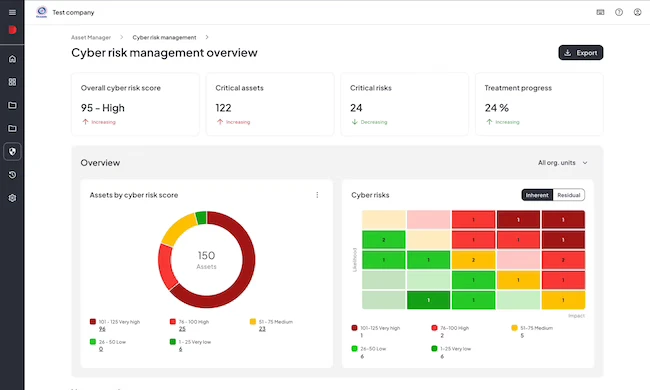Click the yellow heatmap cell labeled 2
Viewport: 650px width, 390px height.
(x=473, y=260)
